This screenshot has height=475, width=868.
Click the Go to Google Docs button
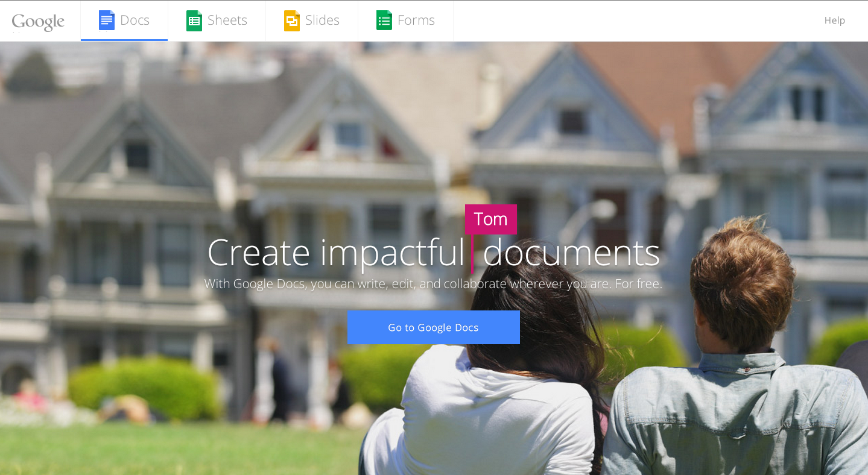(433, 327)
